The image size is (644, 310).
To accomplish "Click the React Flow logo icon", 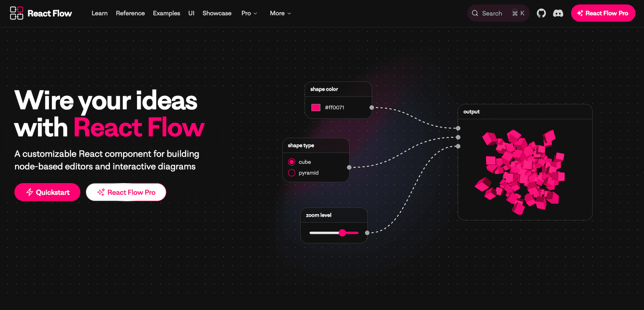I will 16,13.
